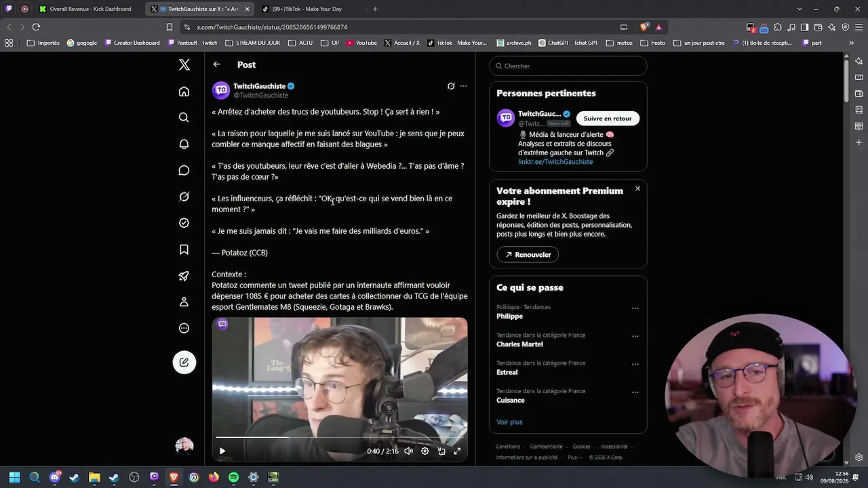This screenshot has width=868, height=488.
Task: Dismiss the Premium expiry card
Action: point(637,188)
